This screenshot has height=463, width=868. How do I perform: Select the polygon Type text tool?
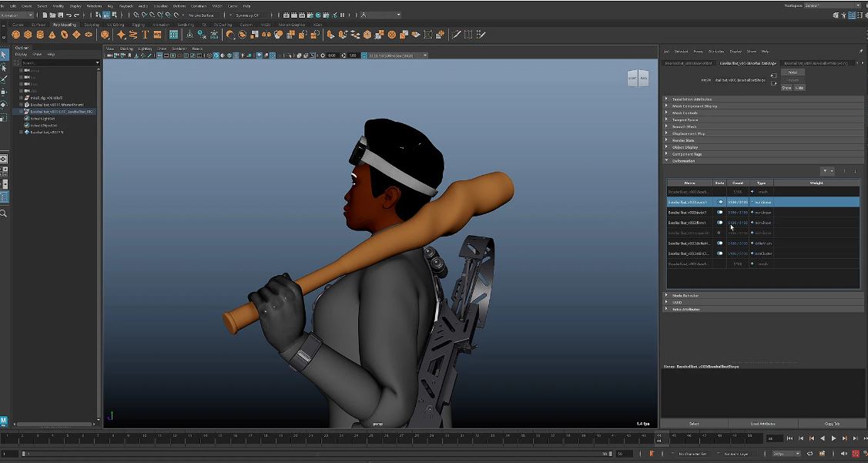145,35
